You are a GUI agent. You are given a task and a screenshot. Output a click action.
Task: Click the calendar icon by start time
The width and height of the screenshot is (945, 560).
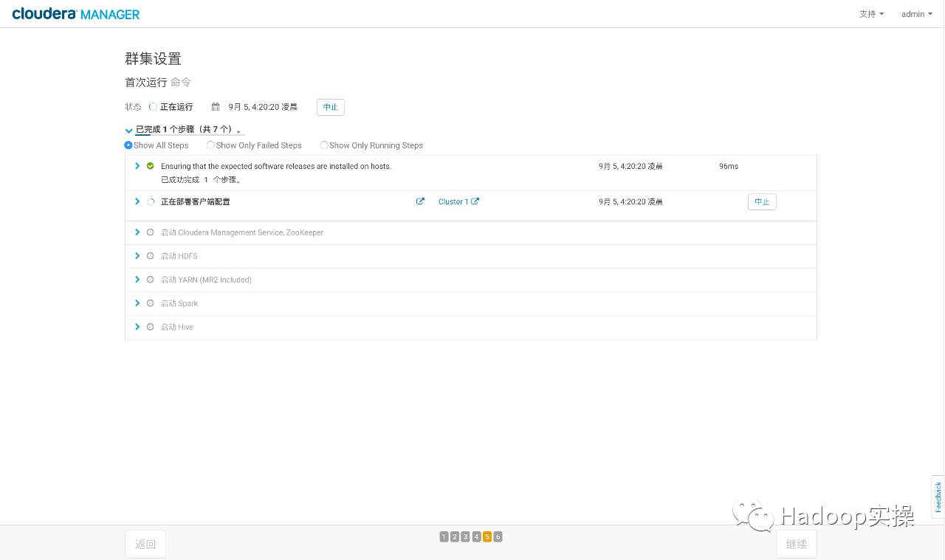pos(216,107)
